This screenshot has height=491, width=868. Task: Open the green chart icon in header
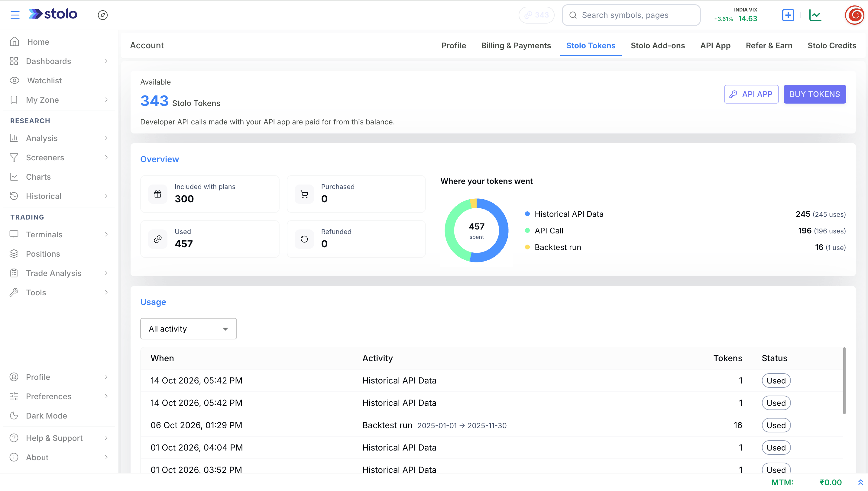tap(815, 15)
